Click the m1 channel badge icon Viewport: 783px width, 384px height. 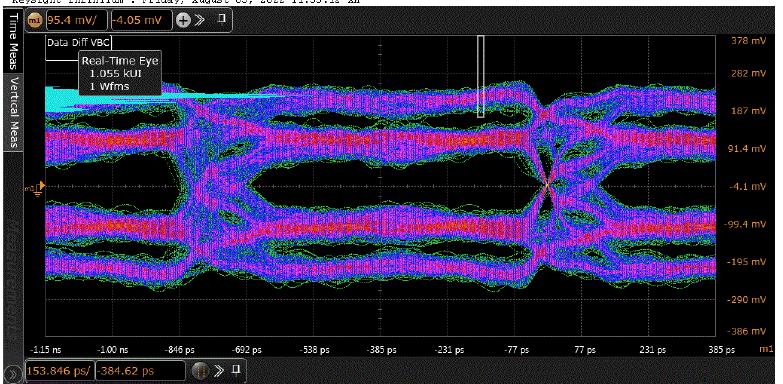pos(34,20)
